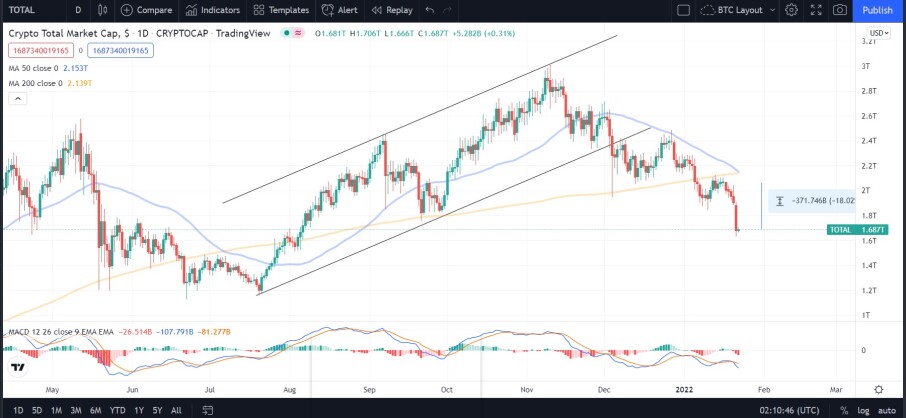The image size is (906, 418).
Task: Open the Templates menu
Action: (x=281, y=10)
